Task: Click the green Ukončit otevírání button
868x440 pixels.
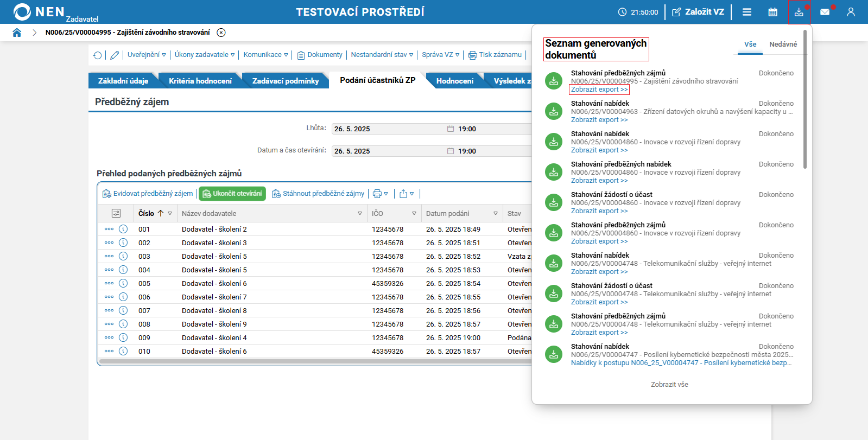Action: (x=232, y=194)
